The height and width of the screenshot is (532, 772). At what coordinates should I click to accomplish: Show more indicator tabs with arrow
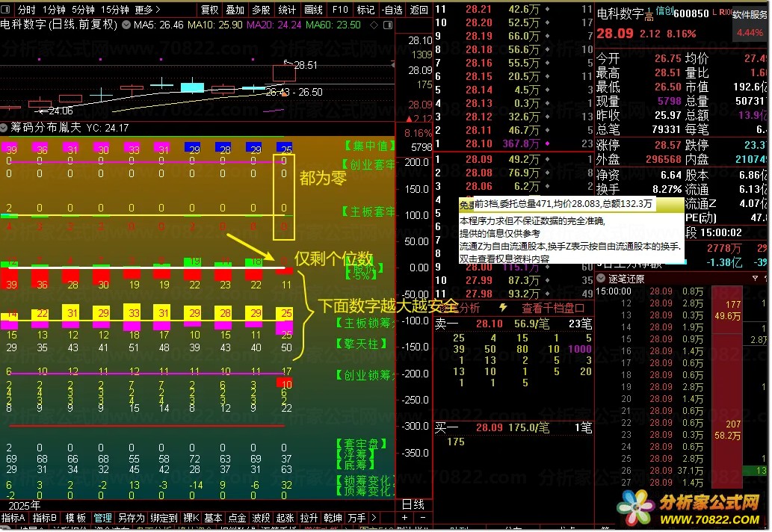pos(374,518)
